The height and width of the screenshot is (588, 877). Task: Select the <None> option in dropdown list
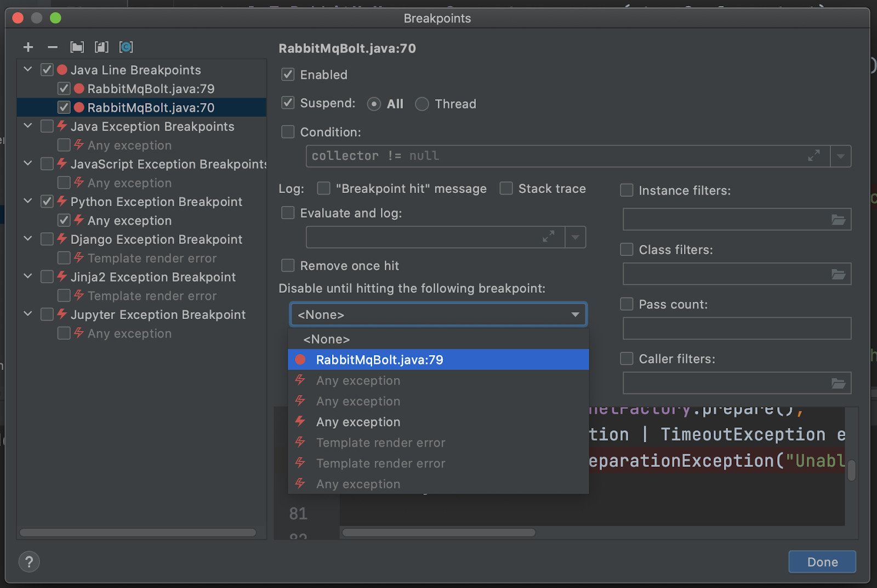[327, 339]
